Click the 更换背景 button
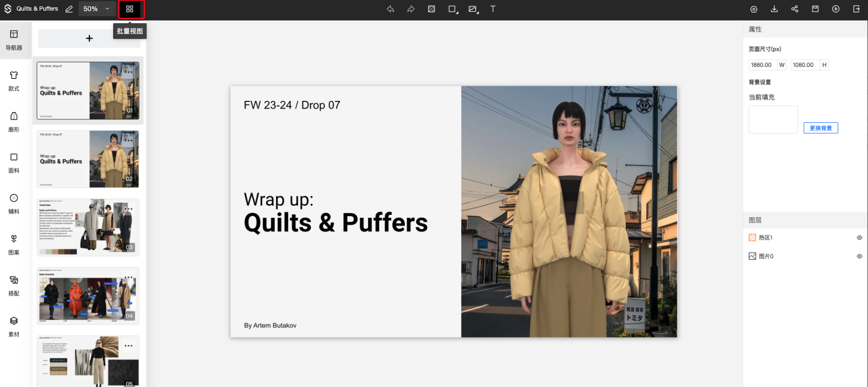The width and height of the screenshot is (868, 387). (x=820, y=128)
